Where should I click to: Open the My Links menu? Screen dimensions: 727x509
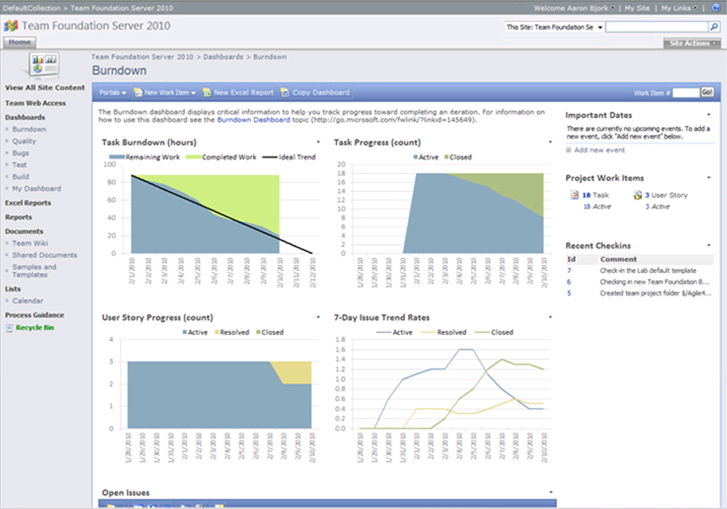pyautogui.click(x=679, y=8)
